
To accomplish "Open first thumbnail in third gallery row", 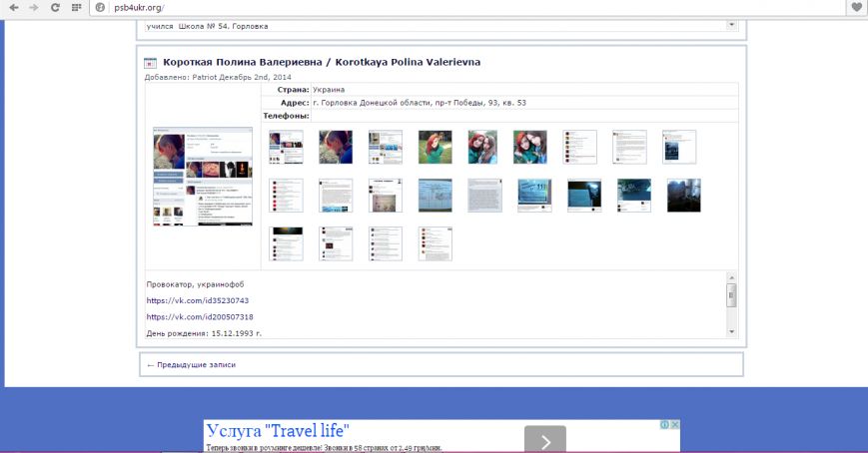I will (287, 243).
